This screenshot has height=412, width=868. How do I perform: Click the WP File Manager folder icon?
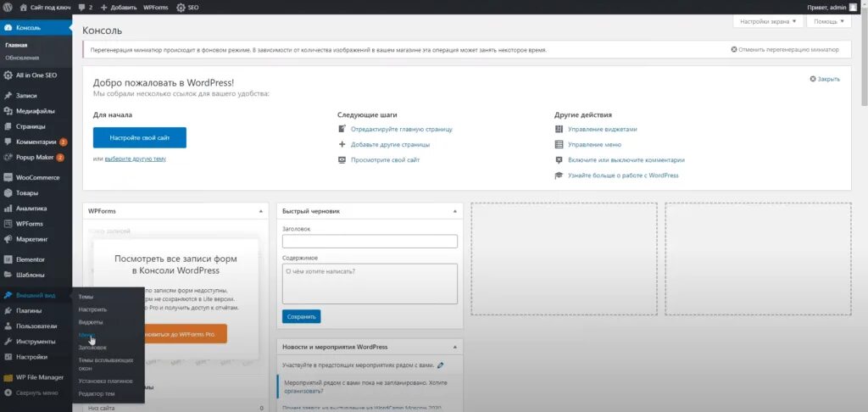tap(8, 378)
